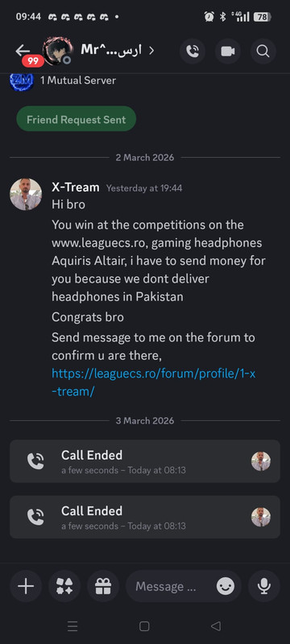Tap the plus attachment button

pyautogui.click(x=26, y=586)
